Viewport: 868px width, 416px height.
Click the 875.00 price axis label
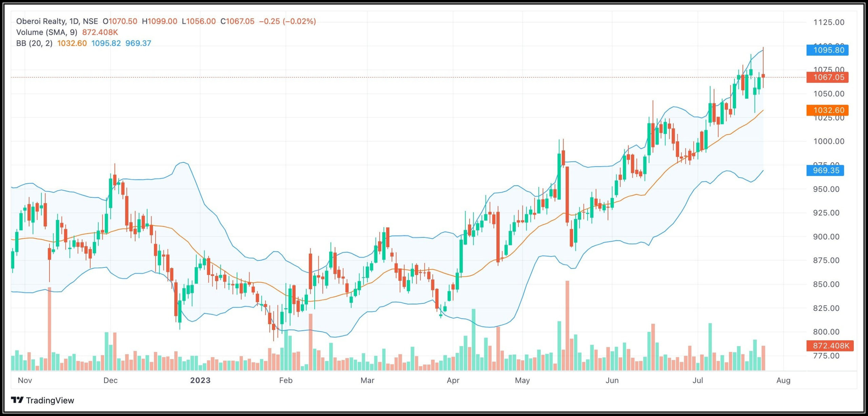click(x=826, y=260)
